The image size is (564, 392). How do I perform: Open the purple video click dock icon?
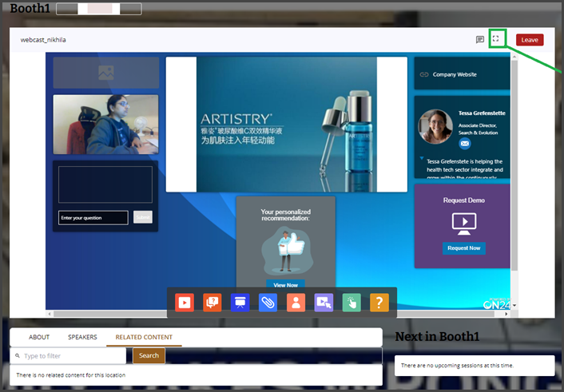[x=324, y=303]
